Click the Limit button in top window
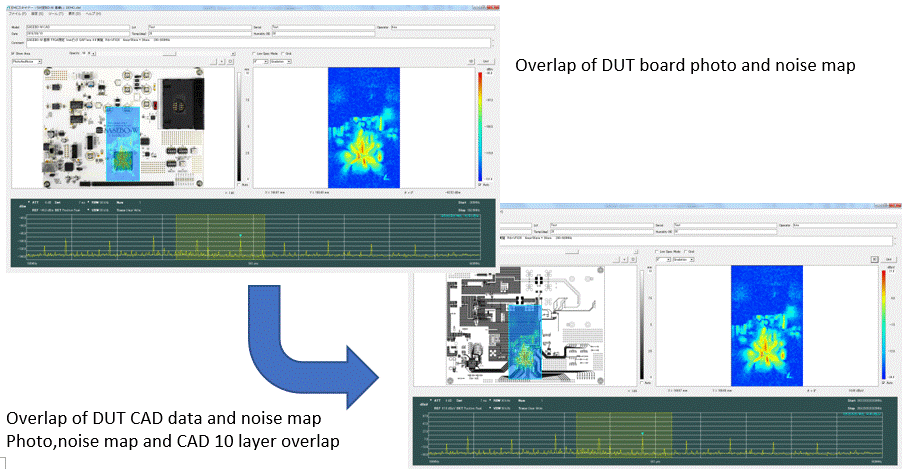This screenshot has width=908, height=469. click(485, 61)
